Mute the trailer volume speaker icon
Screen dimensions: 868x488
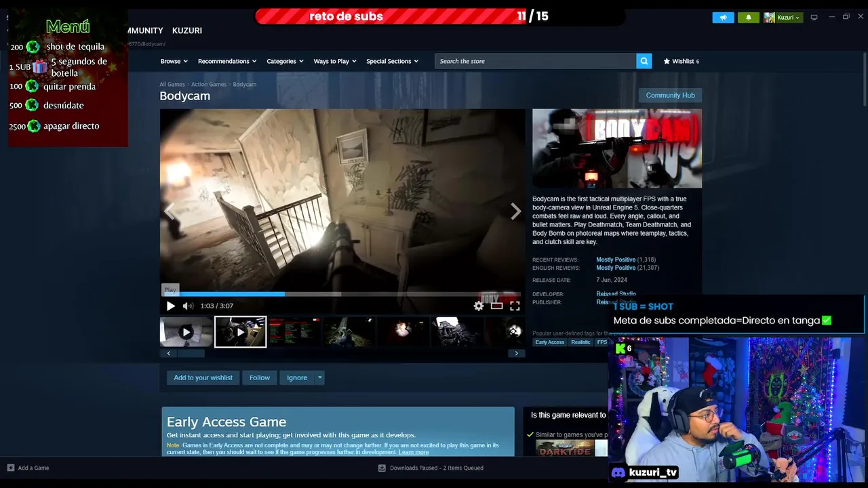pos(188,306)
